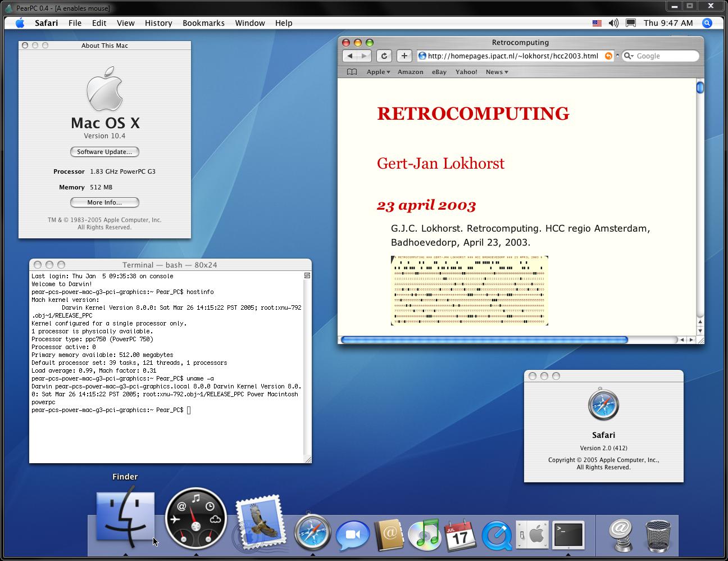728x561 pixels.
Task: Click the Google search magnifier dropdown
Action: pos(629,56)
